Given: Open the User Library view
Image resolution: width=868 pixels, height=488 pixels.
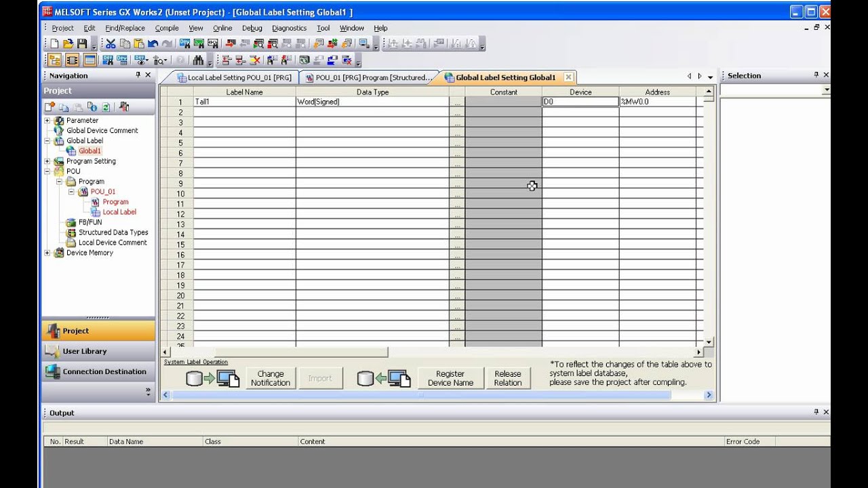Looking at the screenshot, I should coord(98,351).
